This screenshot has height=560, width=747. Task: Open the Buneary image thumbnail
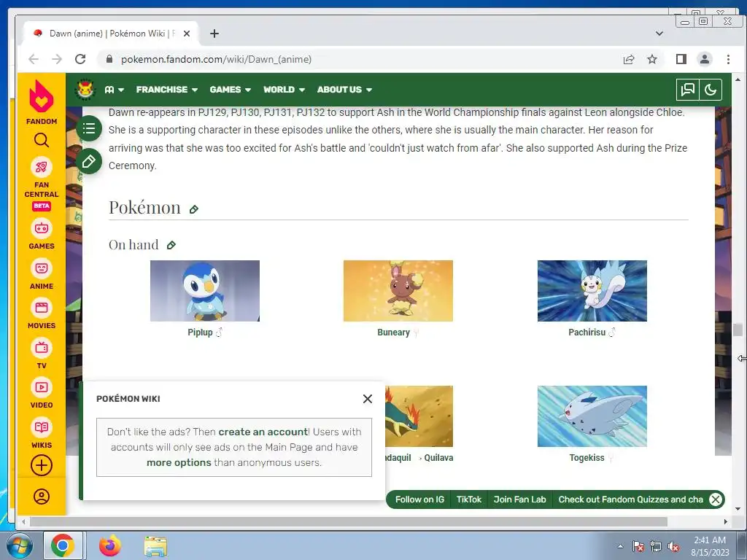pyautogui.click(x=398, y=291)
